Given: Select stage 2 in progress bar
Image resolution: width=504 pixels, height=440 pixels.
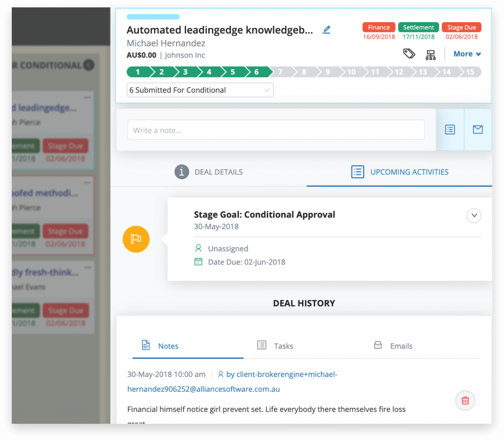Looking at the screenshot, I should coord(161,72).
